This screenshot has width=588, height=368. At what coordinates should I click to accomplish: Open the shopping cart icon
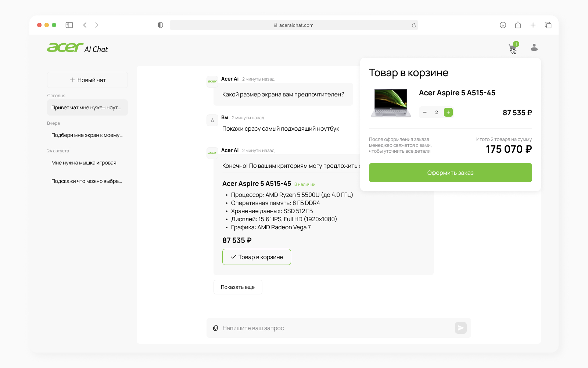[512, 48]
